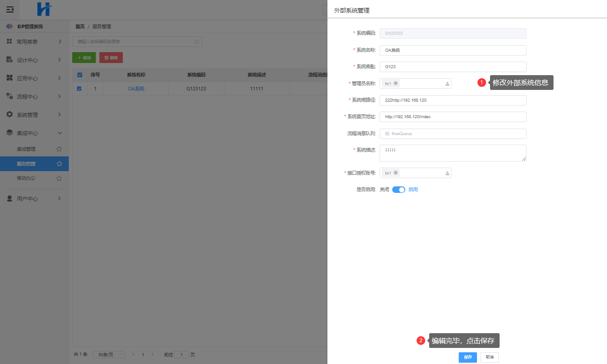Screen dimensions: 607x364
Task: Expand the 用户中心 sidebar menu
Action: [34, 199]
